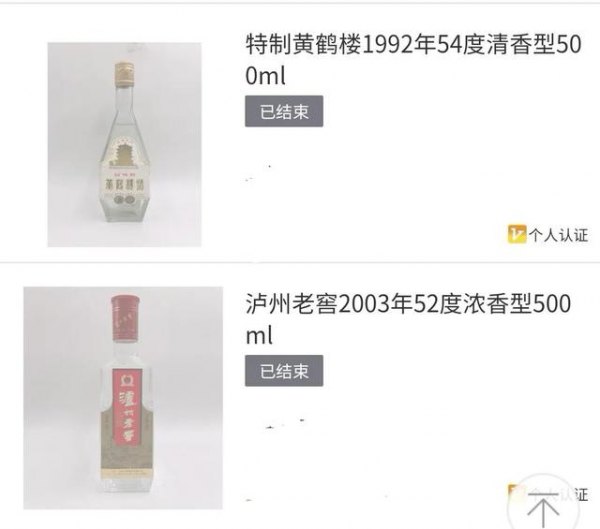Open the 泸州老窖 bottle thumbnail
This screenshot has width=600, height=529.
[123, 398]
